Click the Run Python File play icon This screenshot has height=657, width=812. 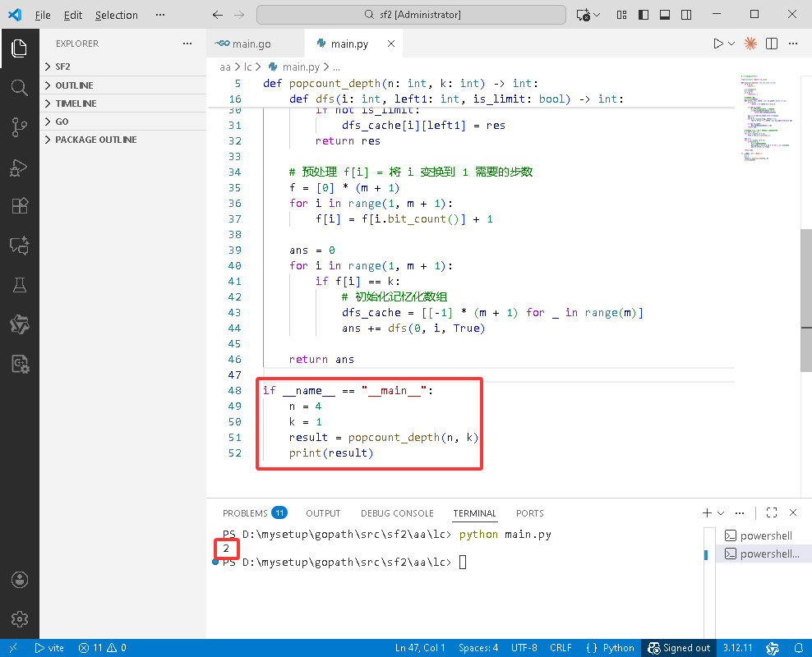click(717, 44)
